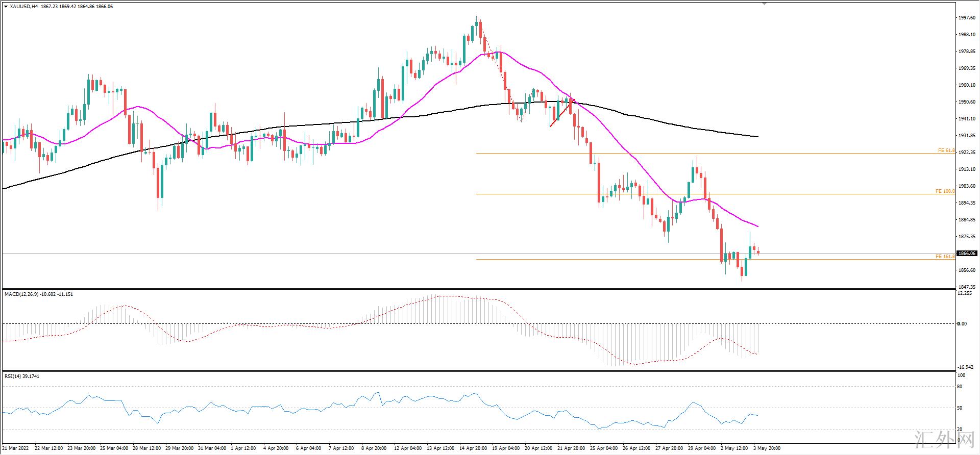
Task: Click the 14 Apr 20:00 time label
Action: coord(473,448)
